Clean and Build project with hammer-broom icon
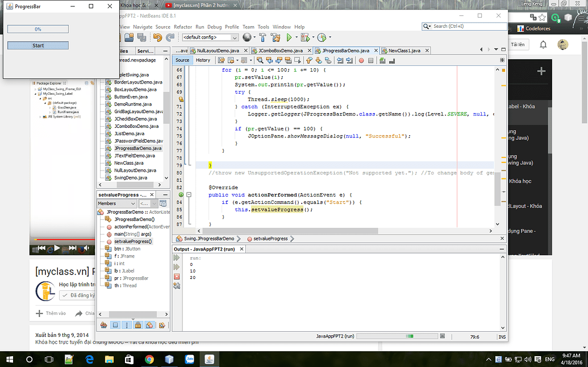The image size is (588, 367). click(274, 37)
